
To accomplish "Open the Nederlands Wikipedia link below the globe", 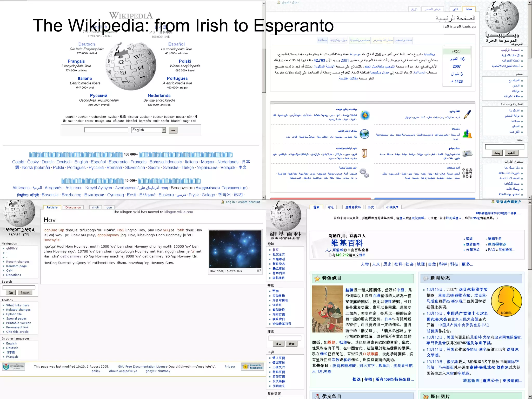I will point(159,96).
